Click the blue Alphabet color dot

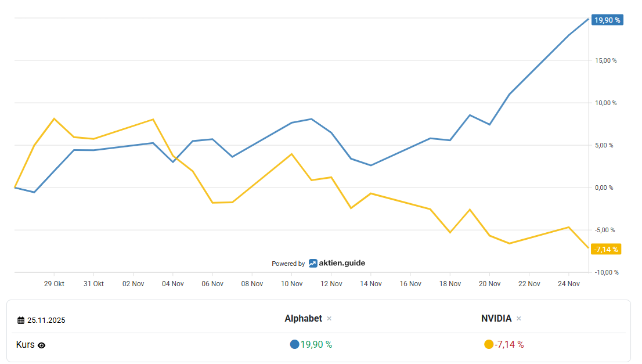tap(294, 344)
